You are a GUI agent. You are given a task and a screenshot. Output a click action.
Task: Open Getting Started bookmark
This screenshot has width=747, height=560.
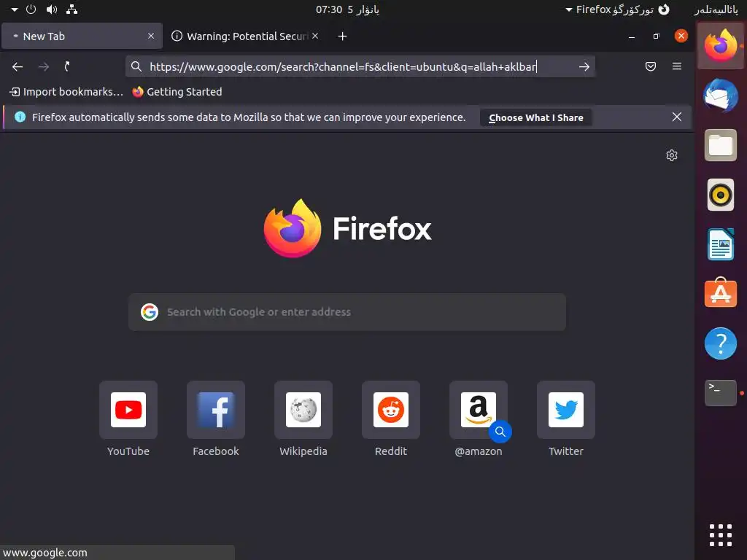tap(177, 92)
